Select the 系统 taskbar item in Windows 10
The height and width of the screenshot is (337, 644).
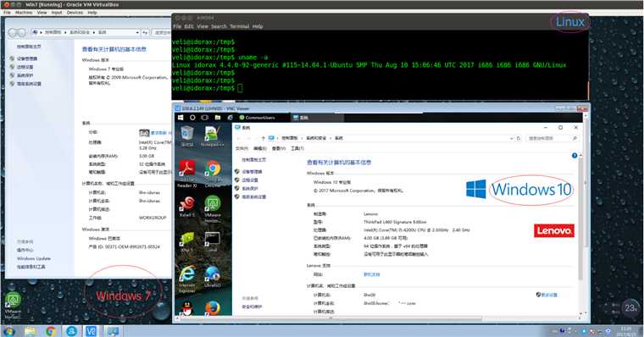pyautogui.click(x=317, y=118)
